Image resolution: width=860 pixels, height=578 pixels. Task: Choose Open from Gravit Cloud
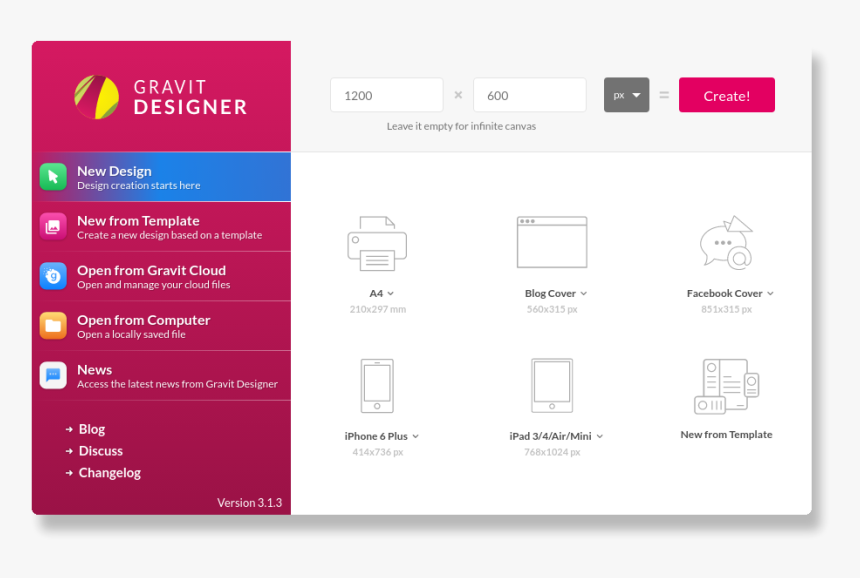pos(161,276)
